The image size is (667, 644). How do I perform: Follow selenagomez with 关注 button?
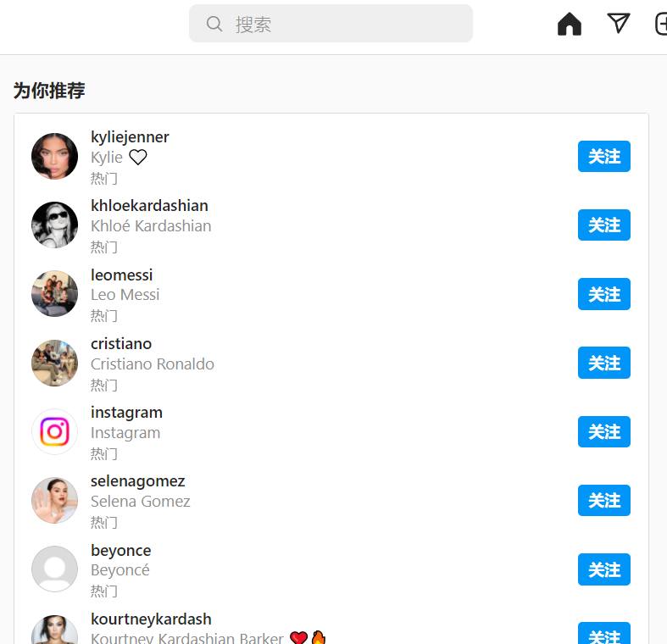coord(603,500)
